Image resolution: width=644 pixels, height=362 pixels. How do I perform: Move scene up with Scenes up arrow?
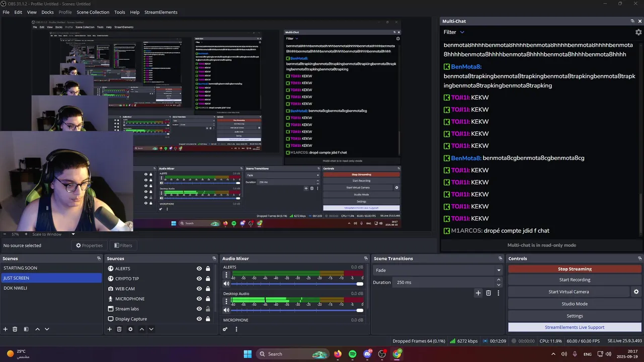pos(37,329)
